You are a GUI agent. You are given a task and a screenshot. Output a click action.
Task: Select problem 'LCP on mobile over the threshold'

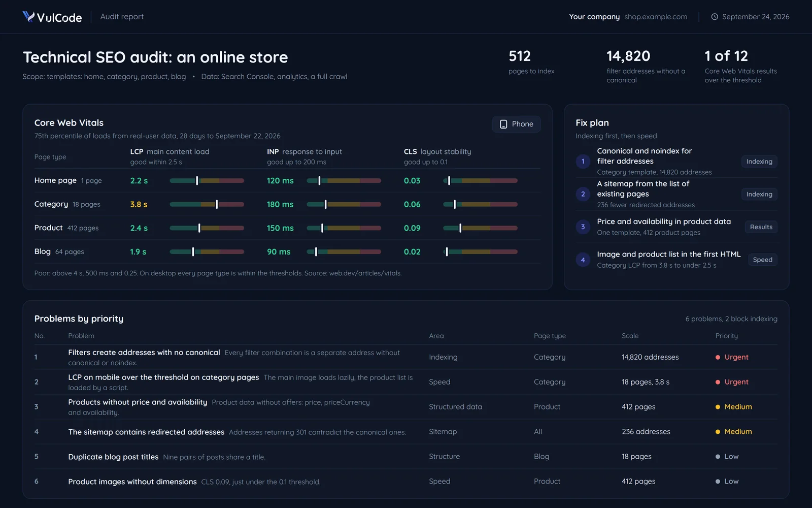[x=163, y=377]
